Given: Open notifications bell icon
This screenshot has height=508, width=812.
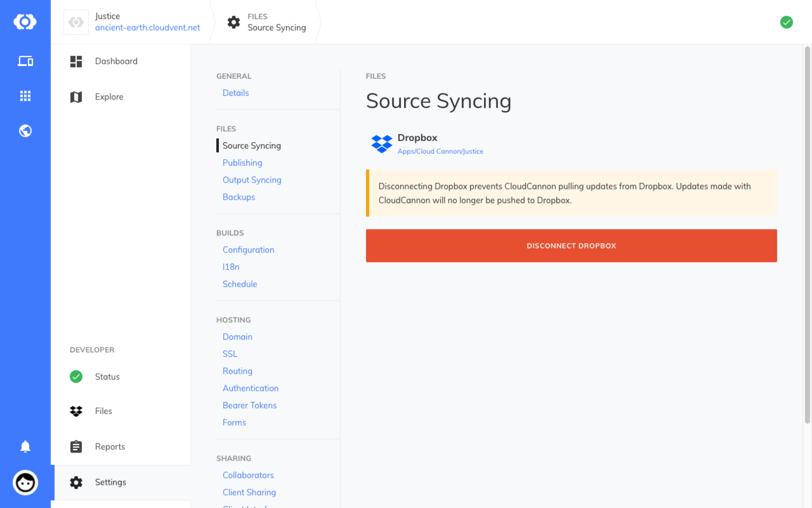Looking at the screenshot, I should tap(25, 447).
